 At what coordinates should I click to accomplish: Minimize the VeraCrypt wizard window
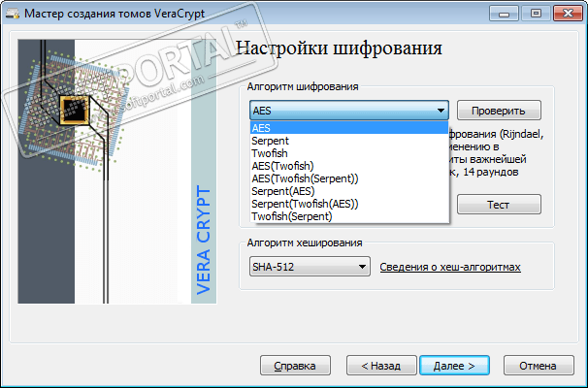click(x=504, y=14)
